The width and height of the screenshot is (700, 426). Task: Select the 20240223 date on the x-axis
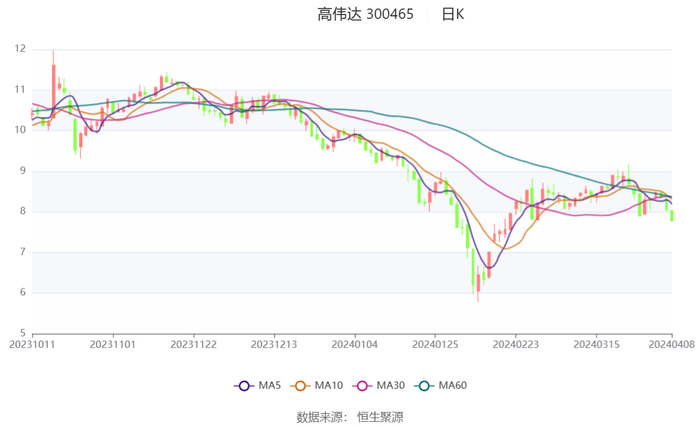point(515,344)
